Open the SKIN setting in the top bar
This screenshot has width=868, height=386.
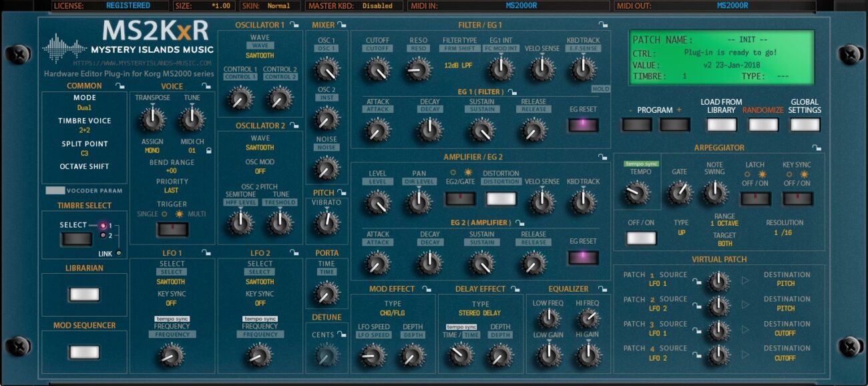coord(278,6)
